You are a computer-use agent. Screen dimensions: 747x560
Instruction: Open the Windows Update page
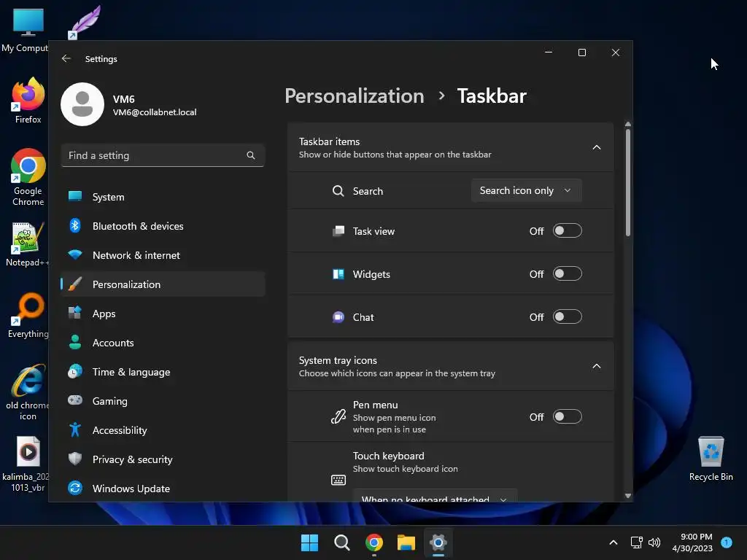click(x=163, y=488)
